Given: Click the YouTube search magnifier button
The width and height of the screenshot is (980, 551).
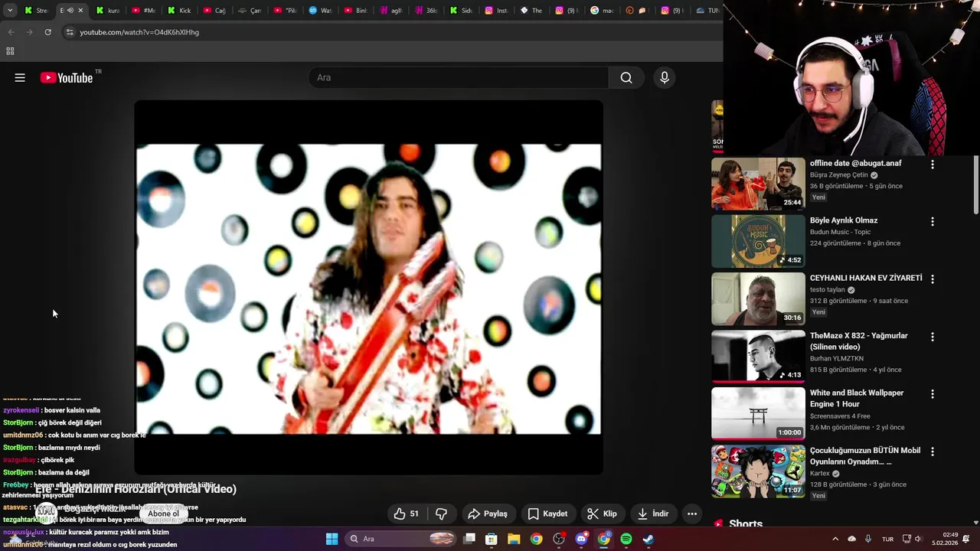Looking at the screenshot, I should tap(626, 77).
